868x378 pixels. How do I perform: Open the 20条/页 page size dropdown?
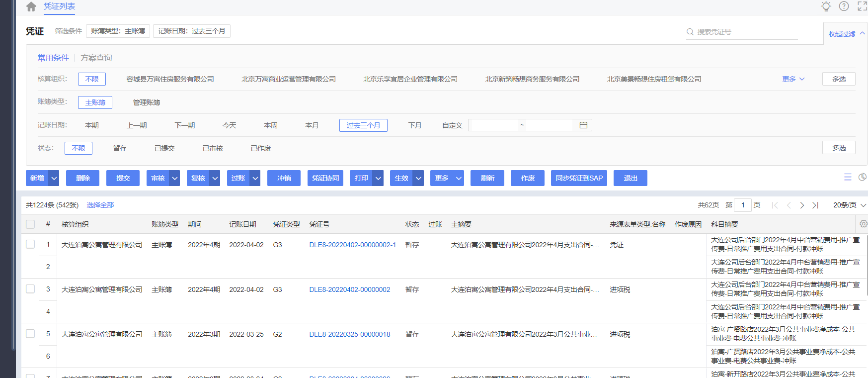850,205
